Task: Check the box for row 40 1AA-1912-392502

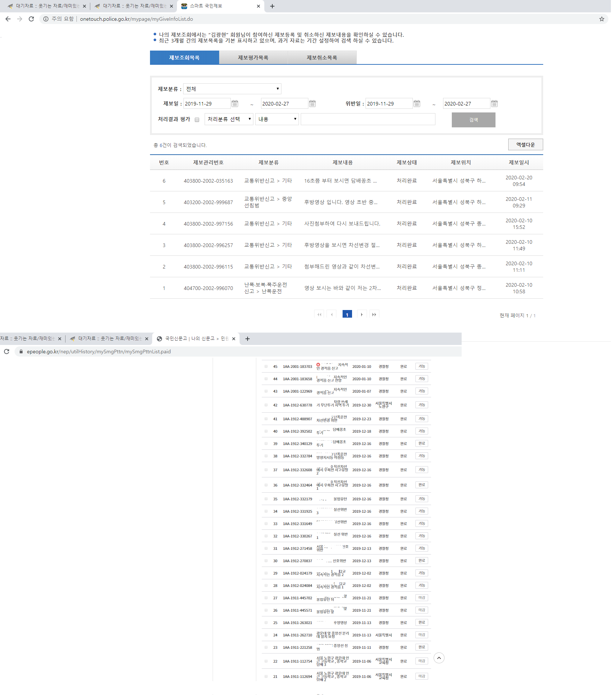Action: 266,431
